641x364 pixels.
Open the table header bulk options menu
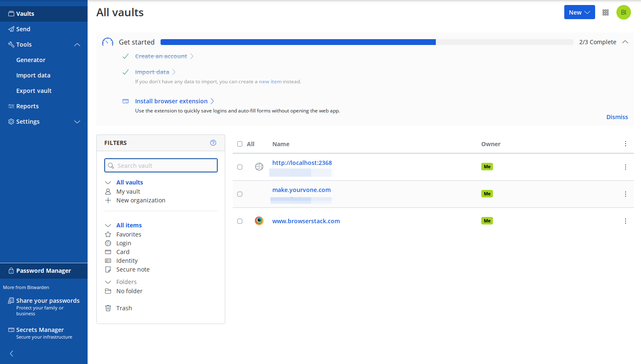coord(626,144)
